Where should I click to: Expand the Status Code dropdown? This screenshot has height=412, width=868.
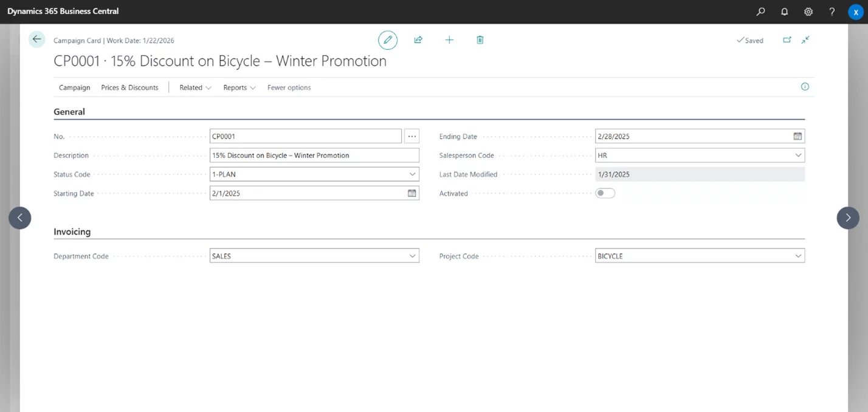click(413, 174)
